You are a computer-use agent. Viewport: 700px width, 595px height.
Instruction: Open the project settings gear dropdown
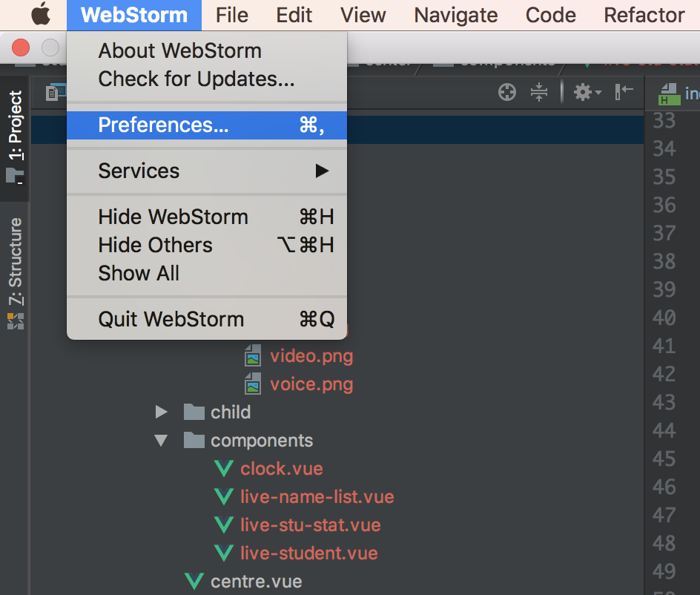pos(587,92)
